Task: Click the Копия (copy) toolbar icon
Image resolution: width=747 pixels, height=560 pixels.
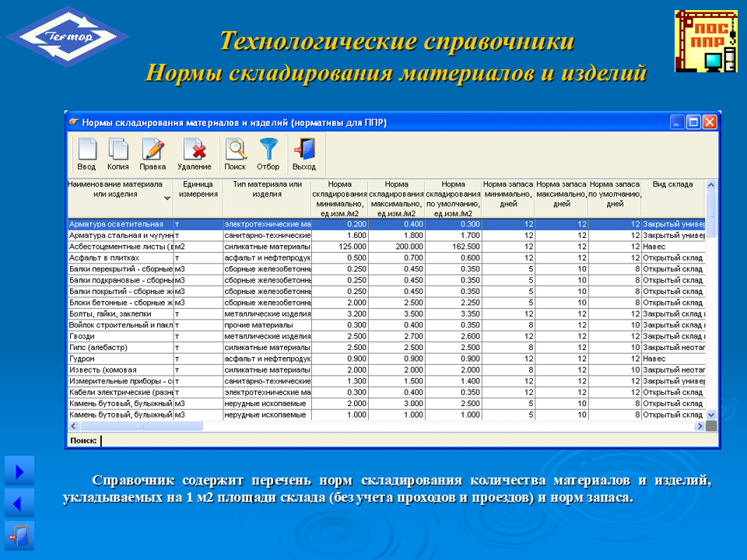Action: [x=117, y=154]
